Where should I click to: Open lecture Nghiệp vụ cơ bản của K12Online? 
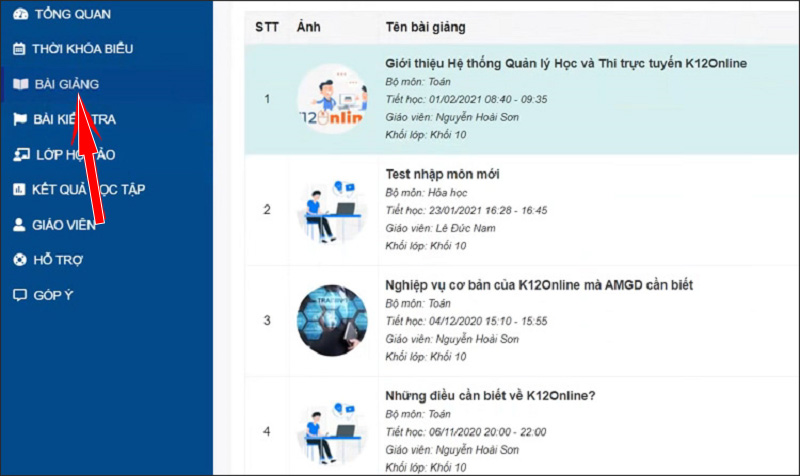539,285
